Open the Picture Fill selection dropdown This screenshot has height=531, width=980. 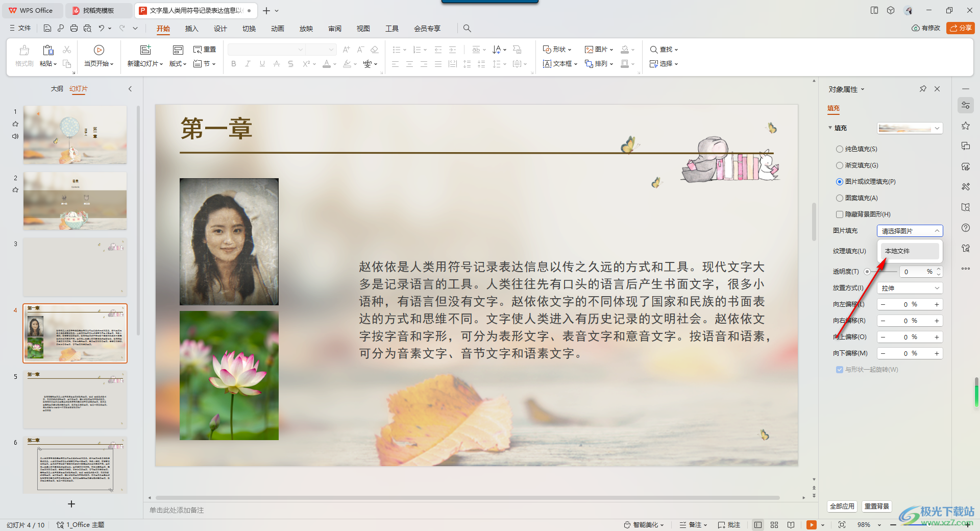[910, 231]
